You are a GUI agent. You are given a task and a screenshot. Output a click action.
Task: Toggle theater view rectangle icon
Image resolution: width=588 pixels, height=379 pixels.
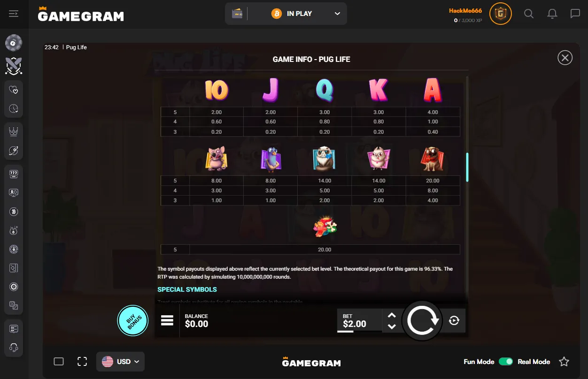(x=59, y=361)
